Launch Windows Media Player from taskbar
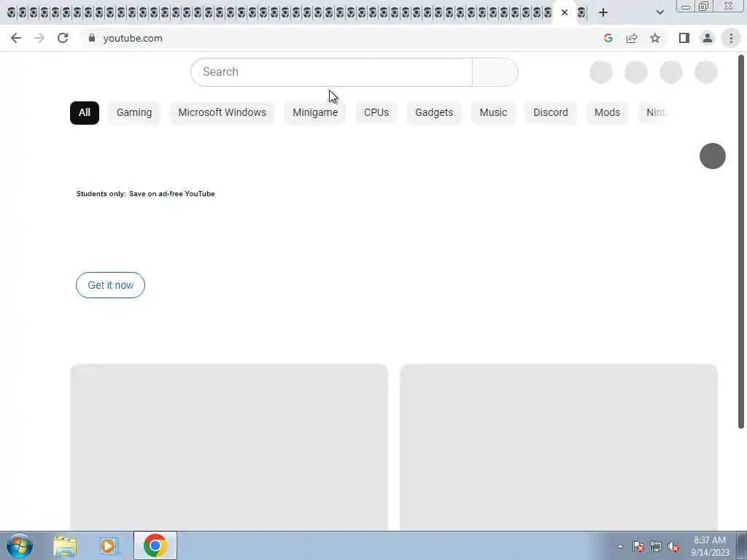Image resolution: width=747 pixels, height=560 pixels. click(x=109, y=545)
